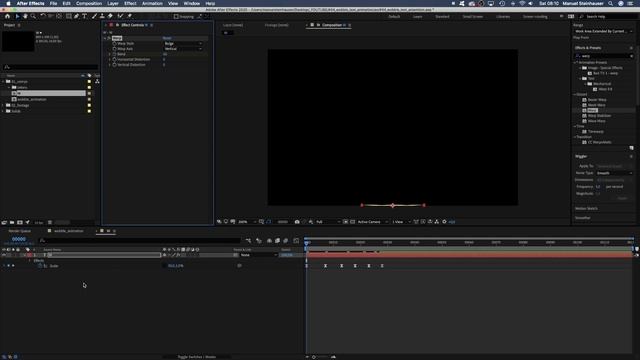640x360 pixels.
Task: Select the Eraser tool
Action: [x=110, y=16]
